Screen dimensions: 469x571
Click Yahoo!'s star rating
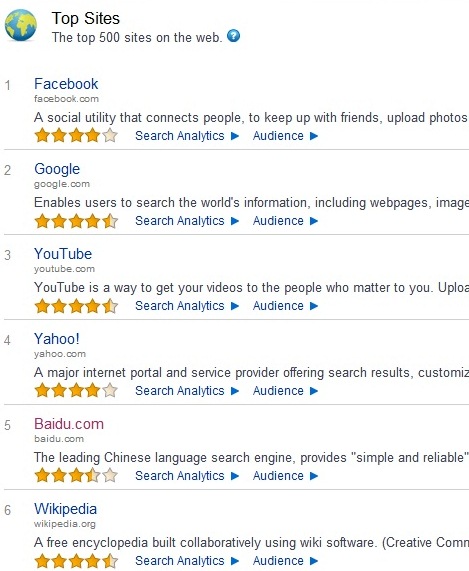pos(76,390)
